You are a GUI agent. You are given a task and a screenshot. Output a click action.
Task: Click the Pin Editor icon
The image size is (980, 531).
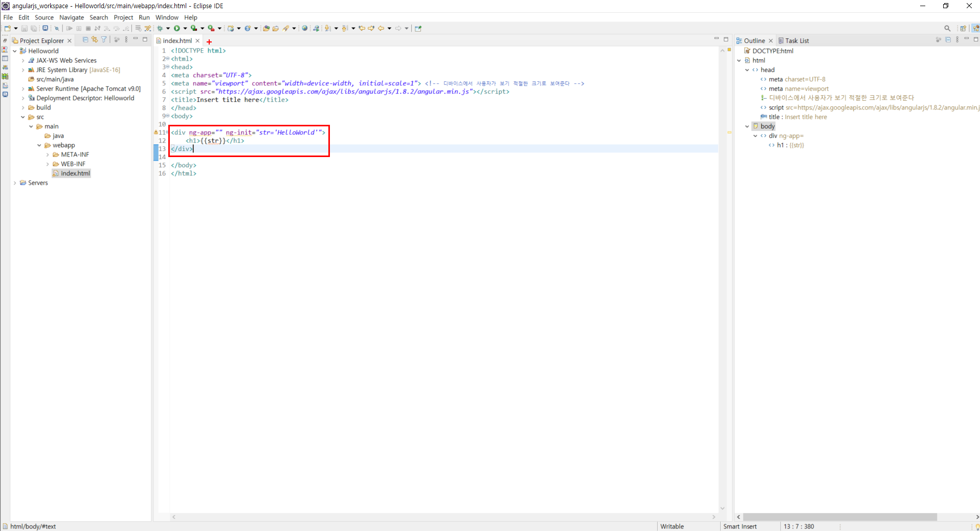tap(418, 29)
